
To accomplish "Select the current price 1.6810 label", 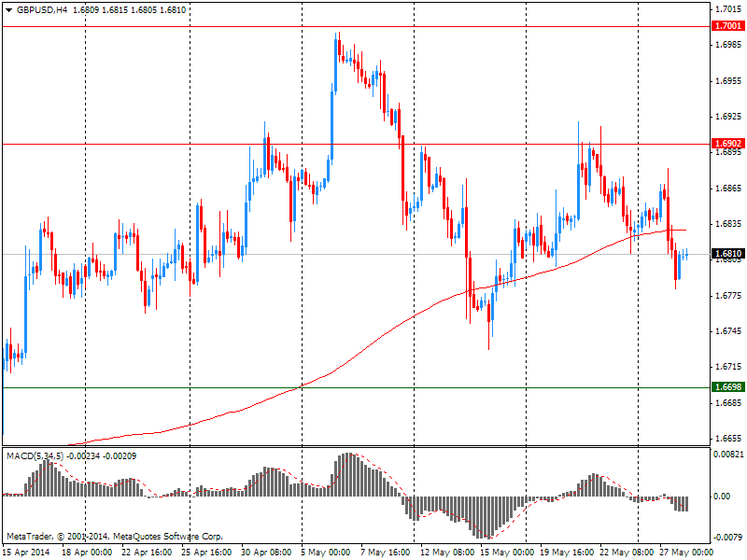I will tap(728, 254).
